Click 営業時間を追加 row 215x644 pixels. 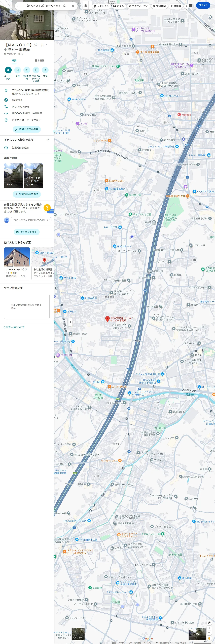(27, 147)
